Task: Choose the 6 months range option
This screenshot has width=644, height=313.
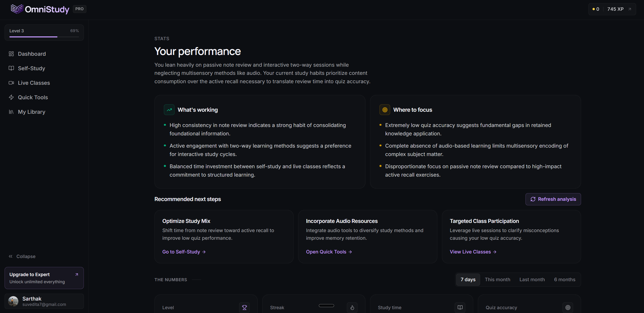Action: tap(564, 279)
